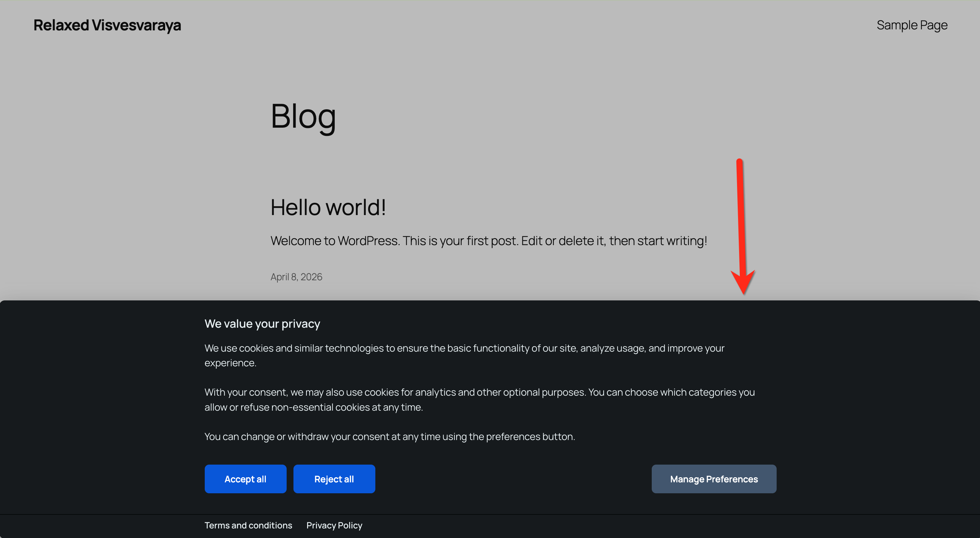Consent to cookies via Accept all

click(245, 479)
